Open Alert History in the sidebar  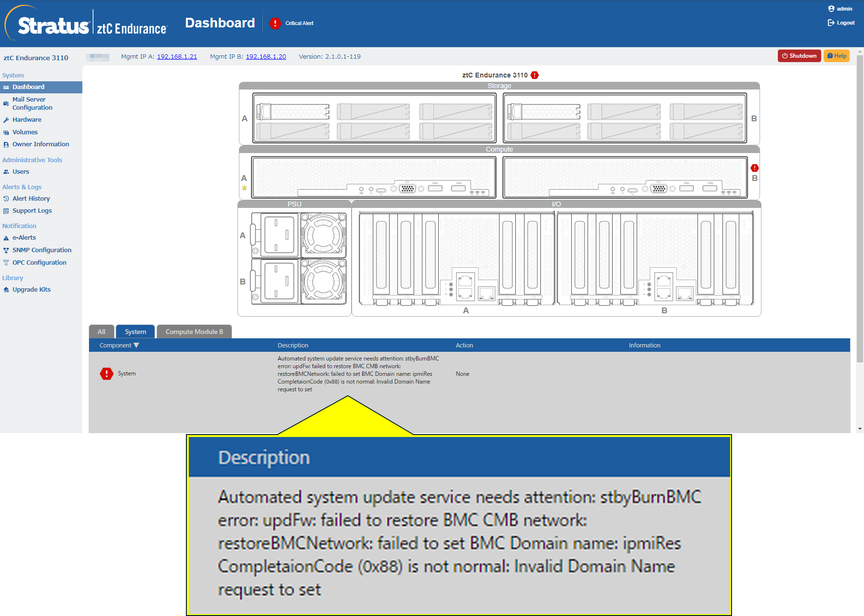(x=31, y=198)
